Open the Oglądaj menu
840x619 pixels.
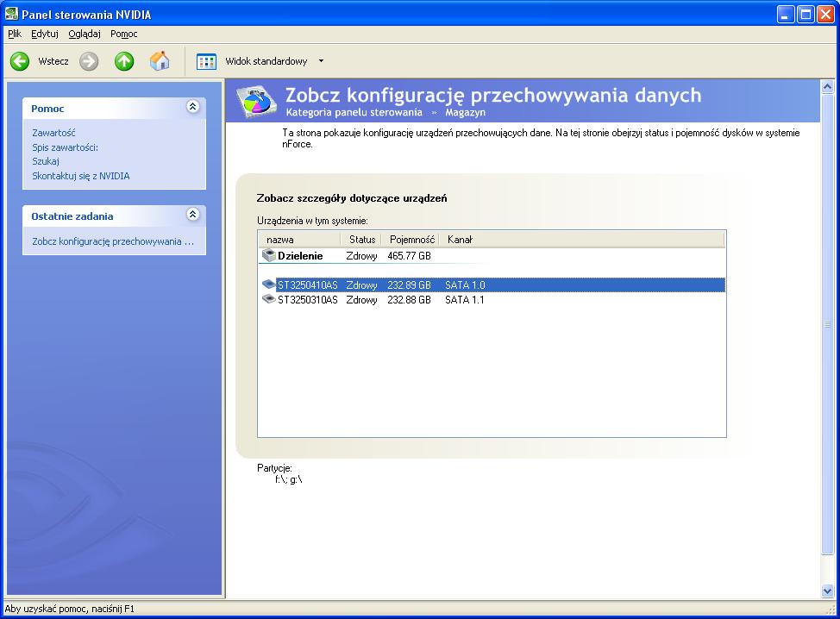[85, 34]
